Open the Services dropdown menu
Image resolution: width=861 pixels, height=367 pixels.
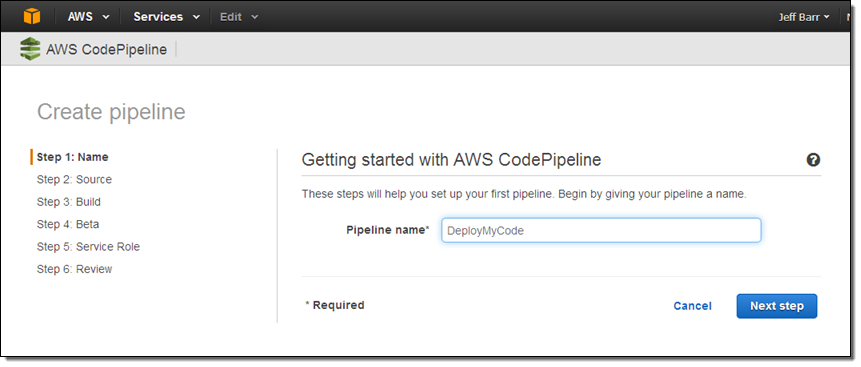[x=167, y=16]
